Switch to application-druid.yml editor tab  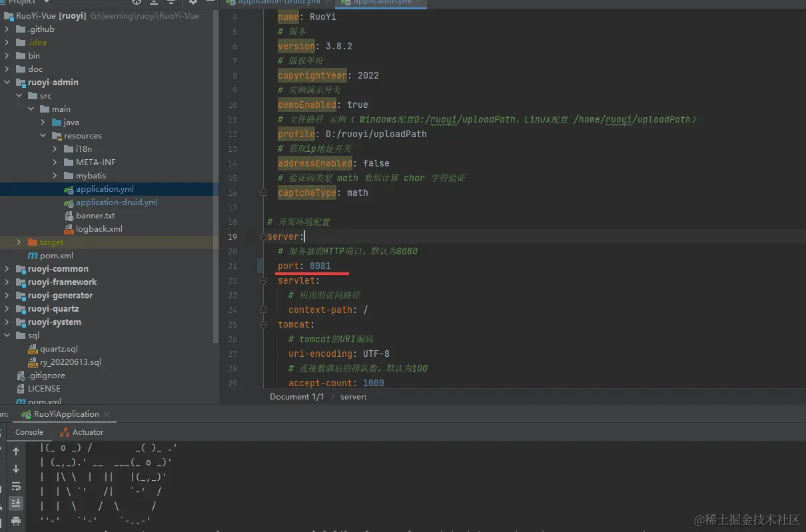278,3
